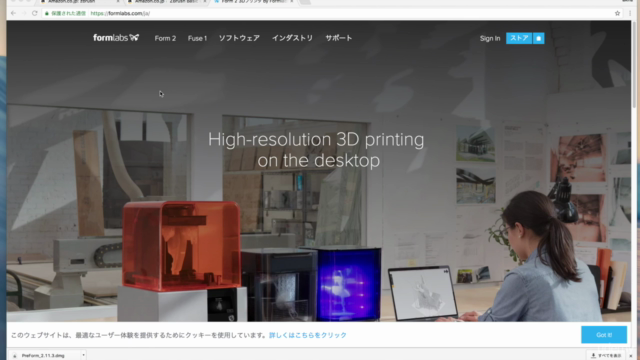This screenshot has width=640, height=360.
Task: Focus the formlabs.com address field
Action: [x=327, y=13]
